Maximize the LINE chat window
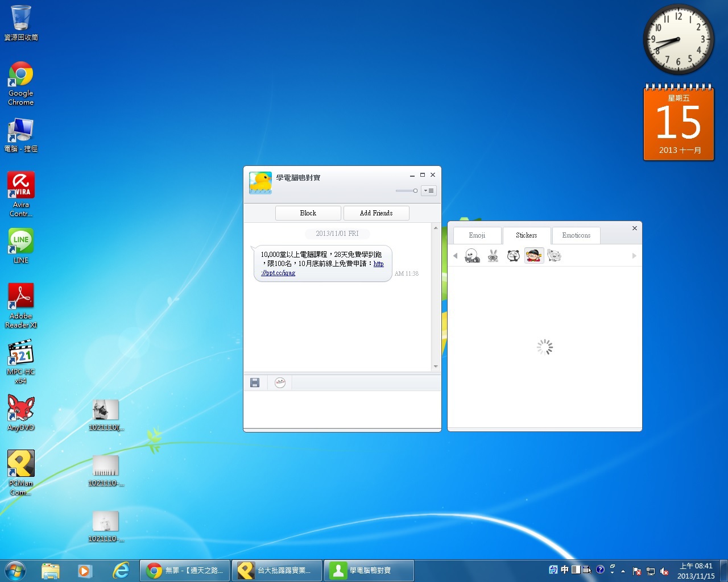Image resolution: width=728 pixels, height=582 pixels. pyautogui.click(x=423, y=175)
